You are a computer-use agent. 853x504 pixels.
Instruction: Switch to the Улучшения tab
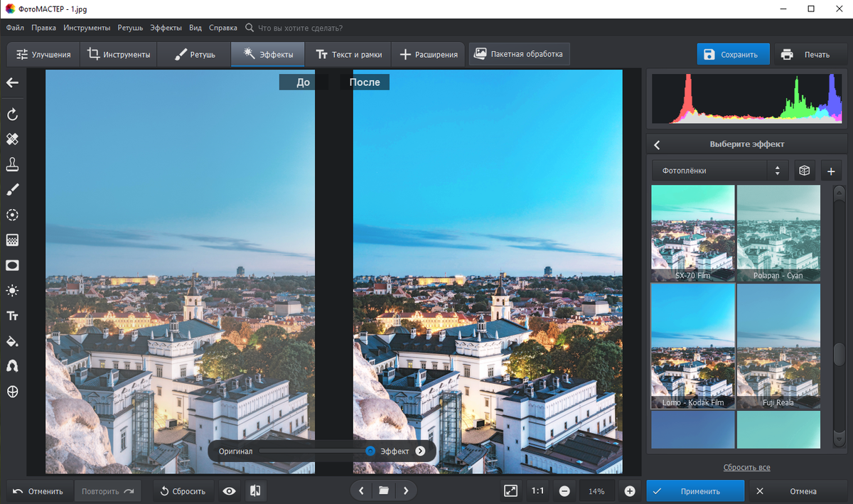[x=43, y=55]
